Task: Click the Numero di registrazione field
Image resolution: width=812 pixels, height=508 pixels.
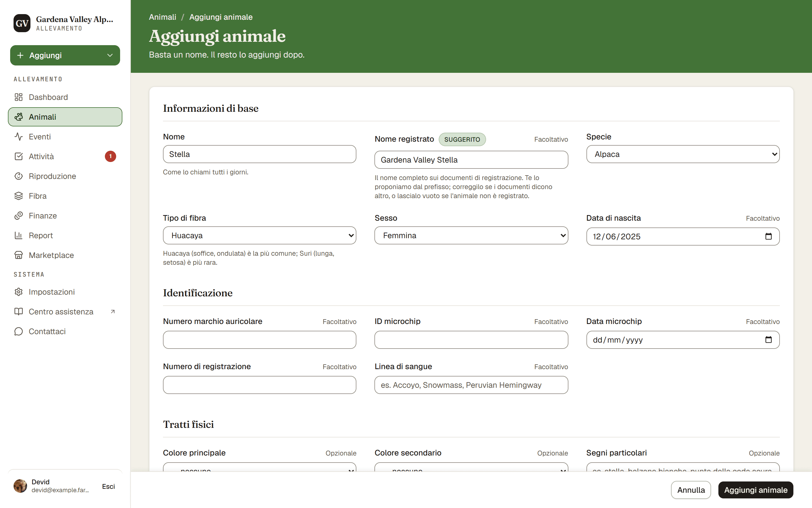Action: [x=259, y=385]
